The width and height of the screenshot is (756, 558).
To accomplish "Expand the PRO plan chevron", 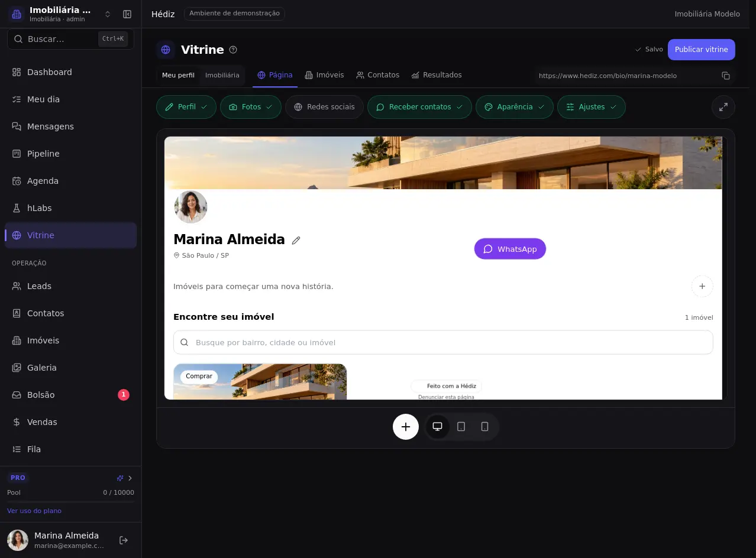I will [130, 478].
